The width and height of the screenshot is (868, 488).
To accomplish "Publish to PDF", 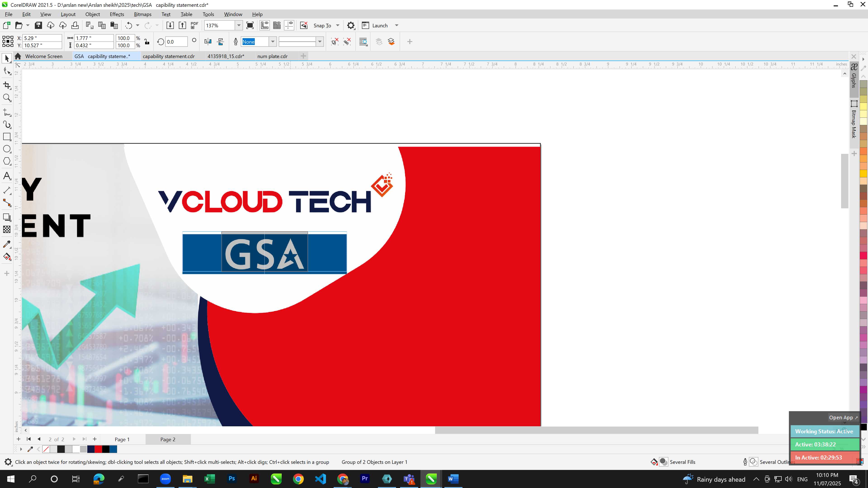I will pyautogui.click(x=194, y=25).
